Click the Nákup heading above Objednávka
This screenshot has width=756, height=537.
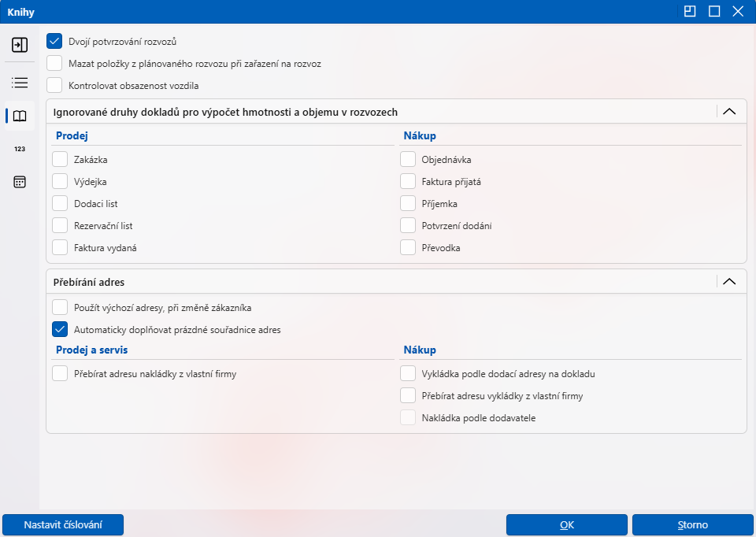(420, 135)
